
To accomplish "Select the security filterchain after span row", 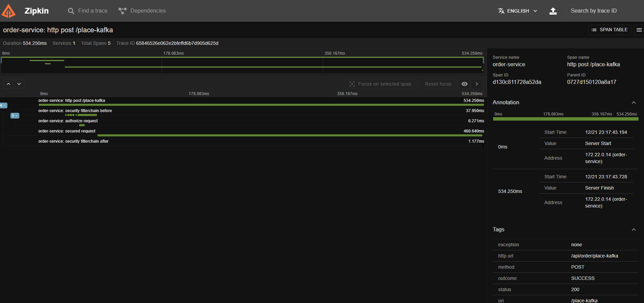I will point(243,143).
